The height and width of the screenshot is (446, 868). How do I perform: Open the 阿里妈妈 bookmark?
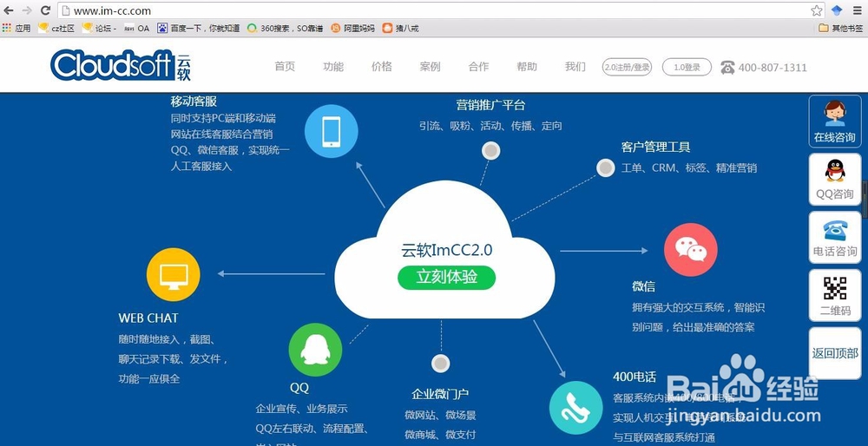click(352, 29)
